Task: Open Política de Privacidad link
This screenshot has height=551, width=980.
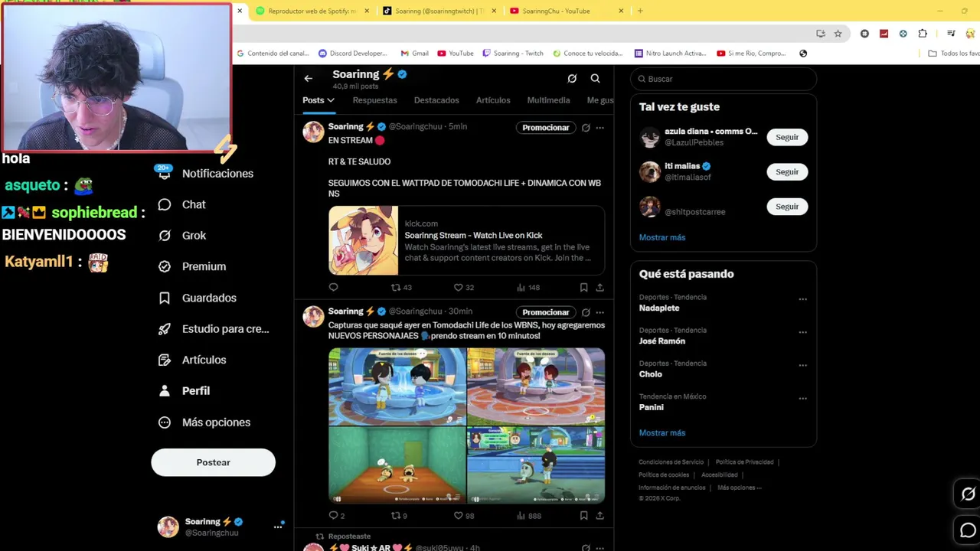Action: (x=744, y=462)
